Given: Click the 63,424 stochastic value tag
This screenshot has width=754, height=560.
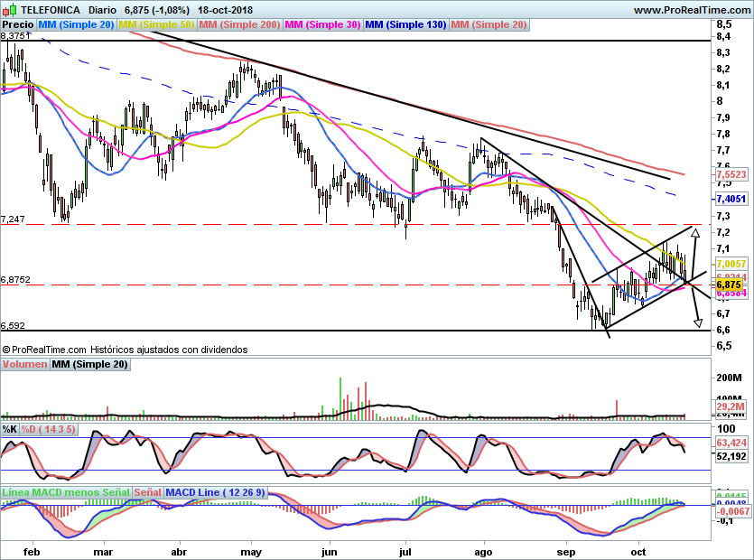Looking at the screenshot, I should [731, 443].
